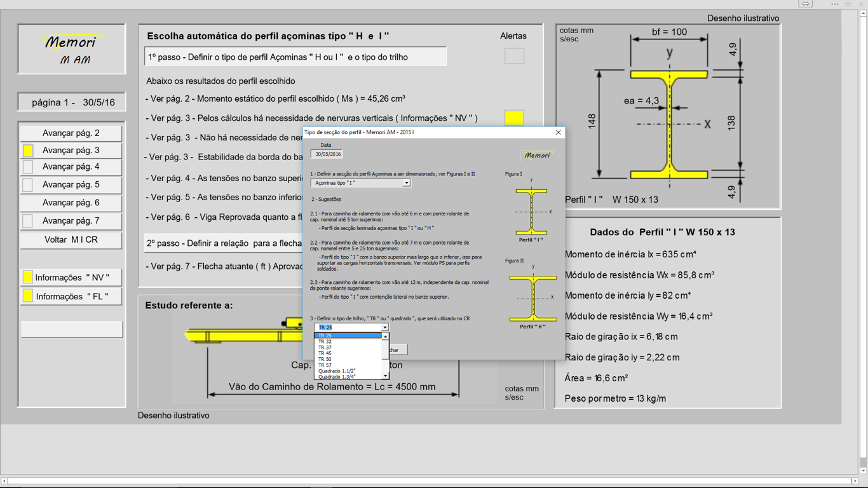Click white indicator beside Avançar pág. 4
868x488 pixels.
point(28,167)
